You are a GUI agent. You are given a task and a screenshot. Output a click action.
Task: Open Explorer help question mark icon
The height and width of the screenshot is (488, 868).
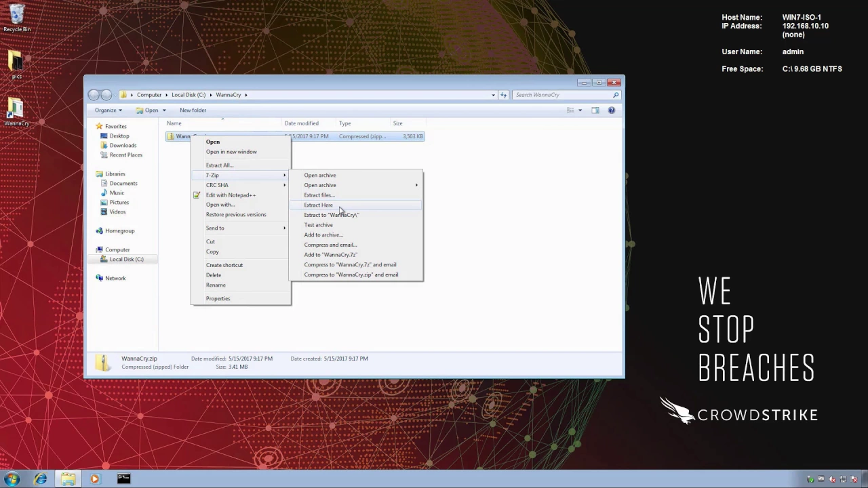pyautogui.click(x=611, y=110)
